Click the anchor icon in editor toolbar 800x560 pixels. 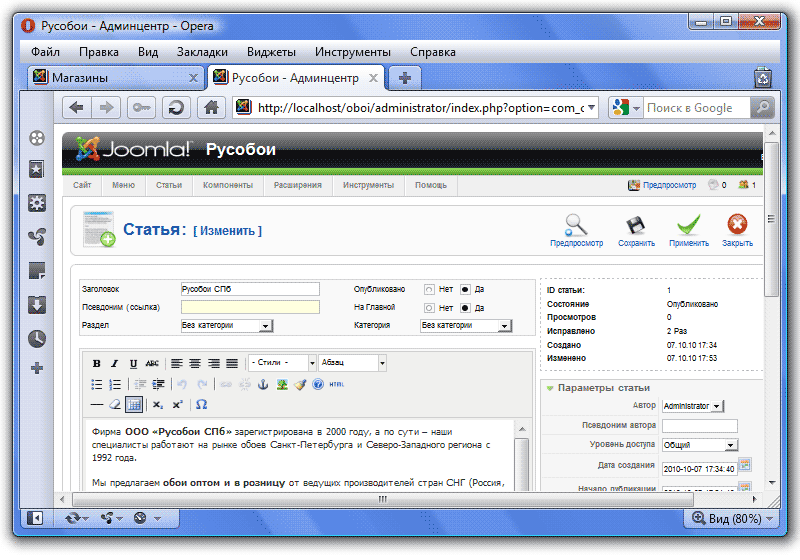264,384
